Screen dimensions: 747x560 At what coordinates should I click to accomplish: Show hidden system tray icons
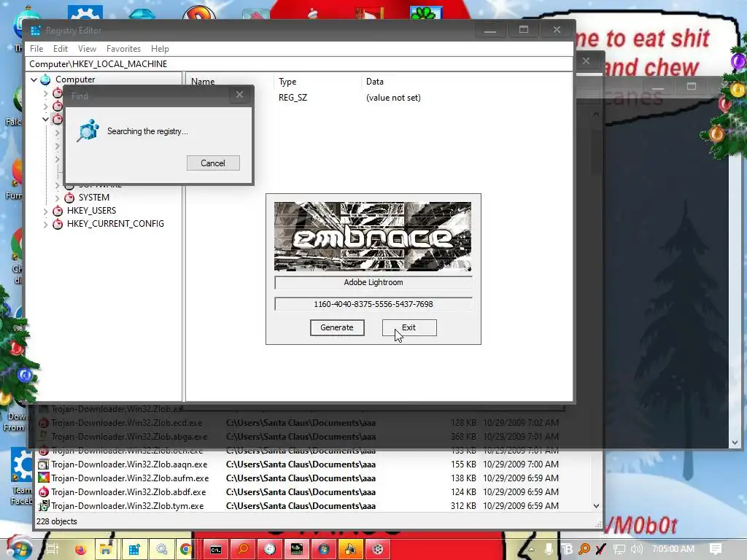531,549
